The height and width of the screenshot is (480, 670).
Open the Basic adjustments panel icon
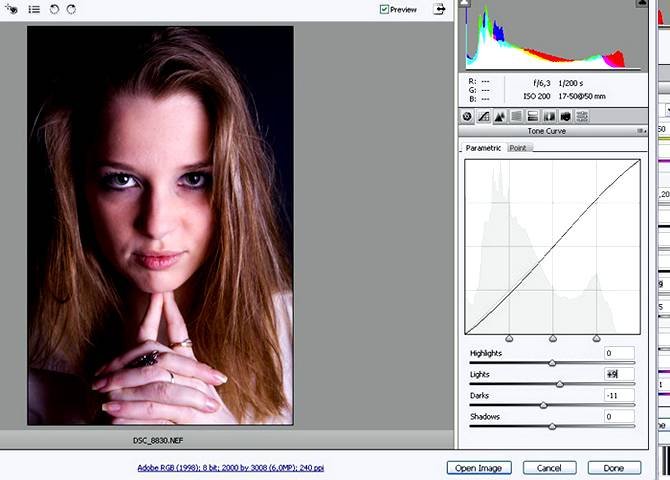click(467, 117)
